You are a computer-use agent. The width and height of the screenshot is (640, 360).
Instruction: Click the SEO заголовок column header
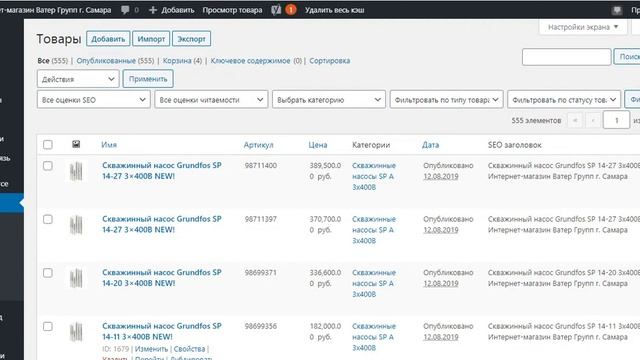pos(515,144)
